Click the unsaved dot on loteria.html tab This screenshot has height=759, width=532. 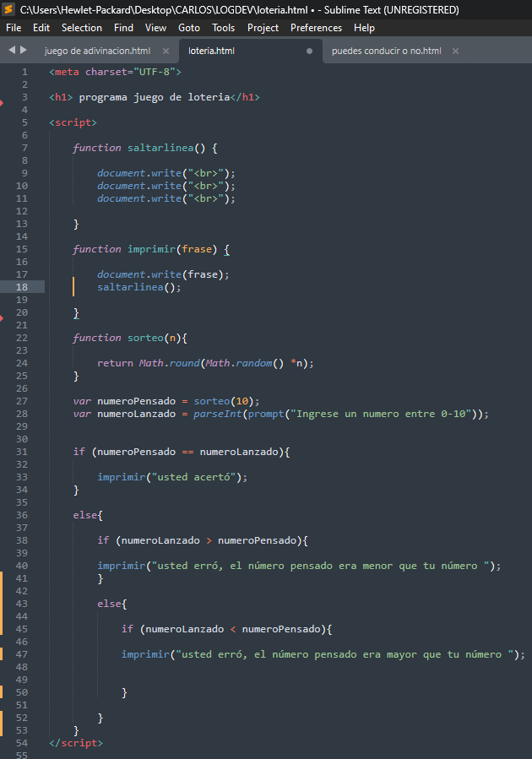309,52
